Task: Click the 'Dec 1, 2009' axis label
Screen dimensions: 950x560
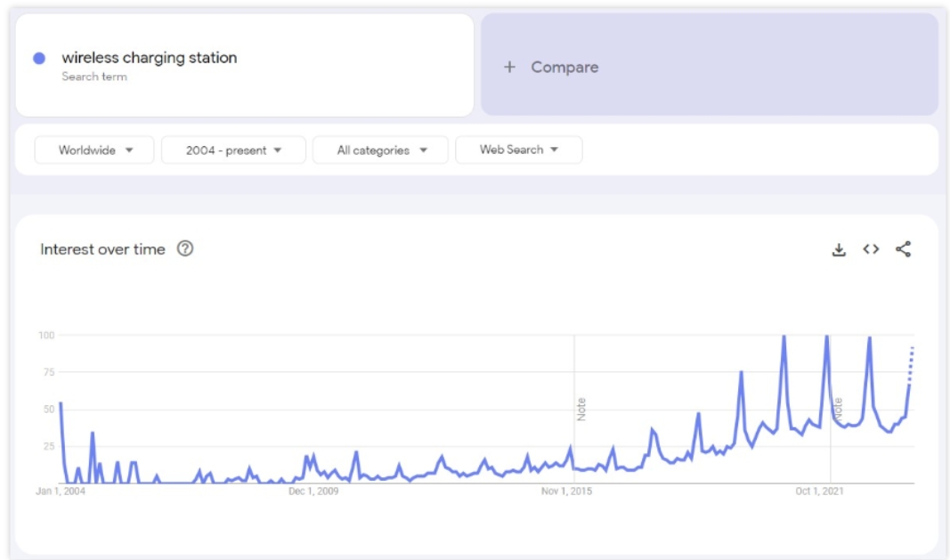Action: tap(315, 491)
